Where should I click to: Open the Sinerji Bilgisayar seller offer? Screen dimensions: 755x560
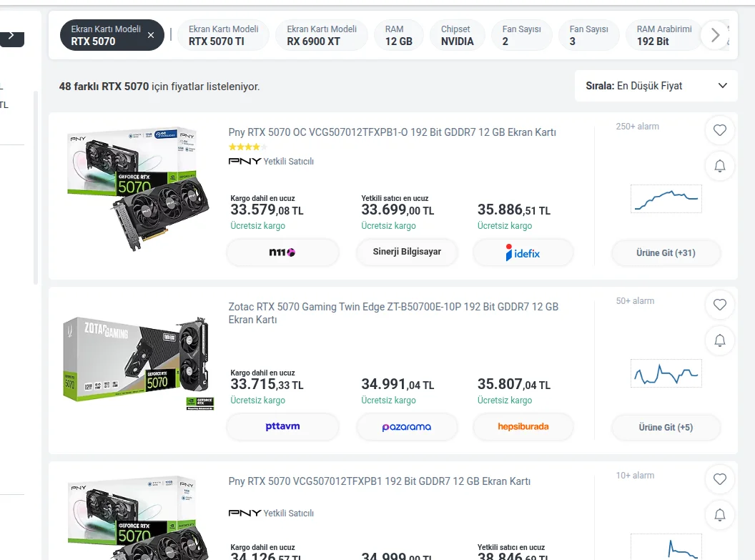point(407,252)
